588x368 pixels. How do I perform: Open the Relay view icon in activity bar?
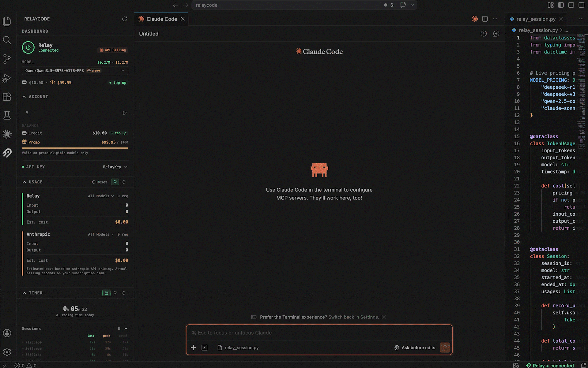coord(7,153)
